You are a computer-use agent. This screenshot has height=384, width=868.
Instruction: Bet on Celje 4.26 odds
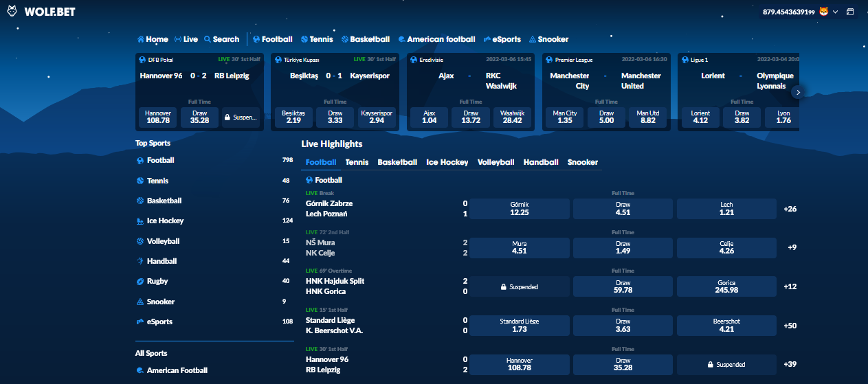726,247
